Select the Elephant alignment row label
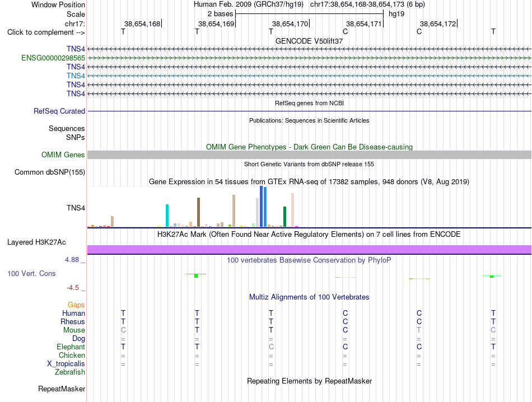 click(71, 347)
